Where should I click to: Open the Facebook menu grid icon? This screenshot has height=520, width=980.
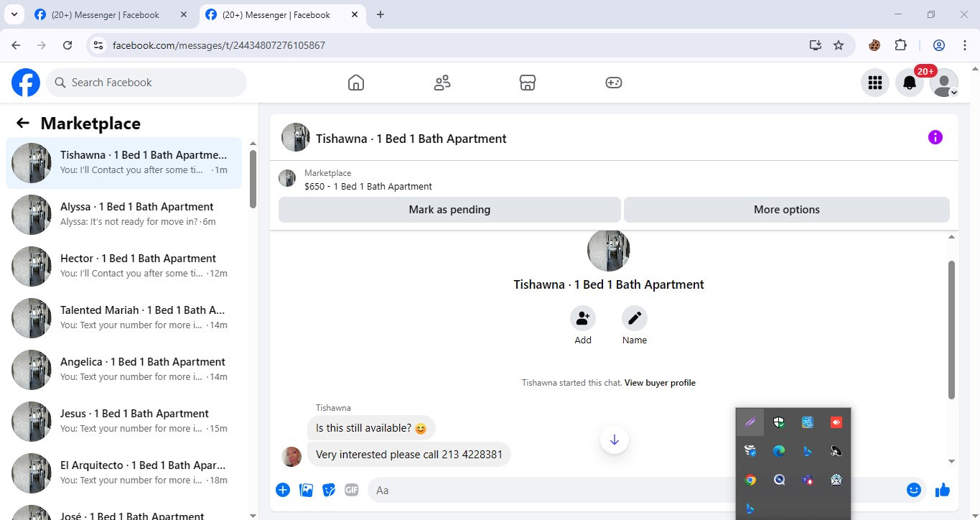[x=874, y=83]
